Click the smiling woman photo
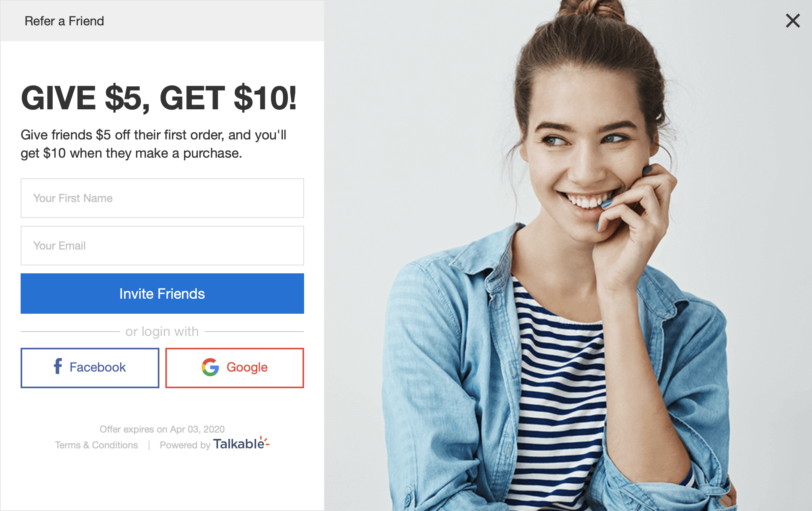Viewport: 812px width, 511px height. pyautogui.click(x=568, y=255)
